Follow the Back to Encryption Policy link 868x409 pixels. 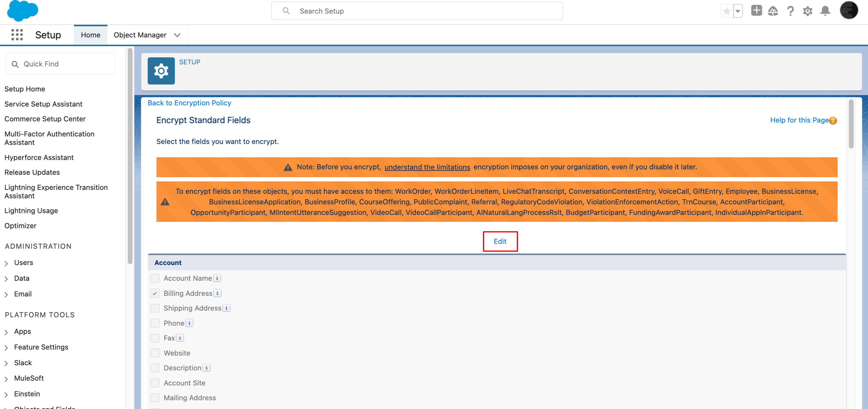point(189,103)
